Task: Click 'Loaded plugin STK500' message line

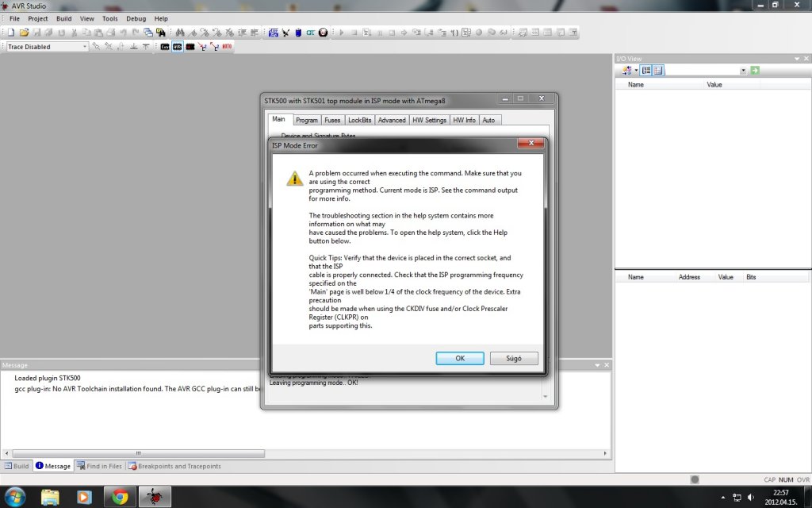Action: point(47,378)
